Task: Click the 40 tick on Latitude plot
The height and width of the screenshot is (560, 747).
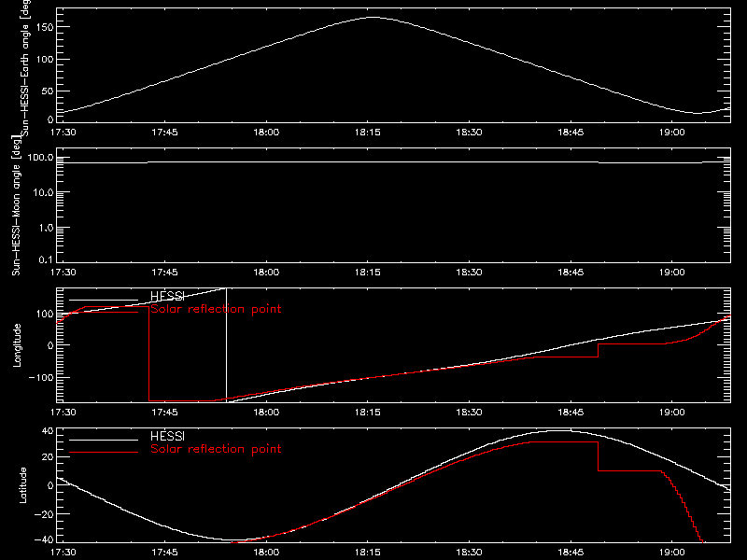Action: point(48,431)
